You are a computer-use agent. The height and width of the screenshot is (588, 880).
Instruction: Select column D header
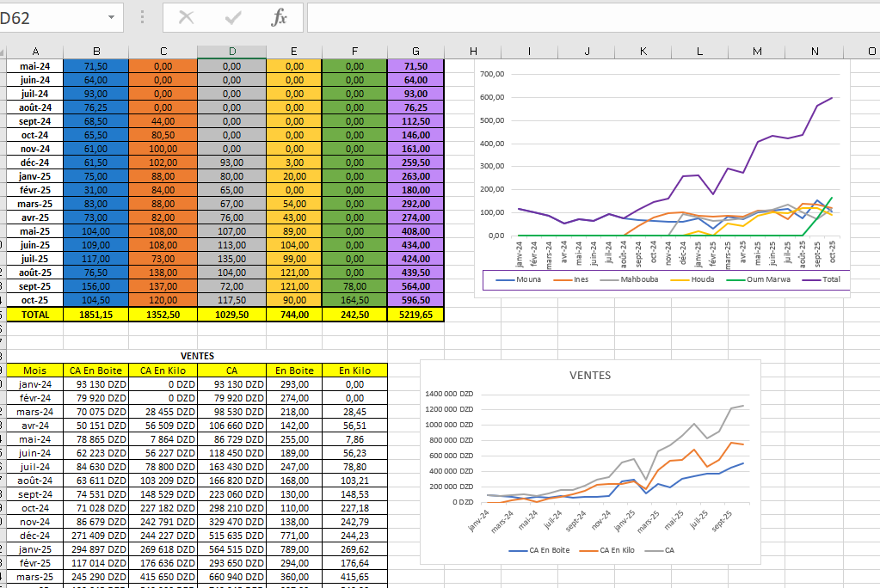(x=231, y=52)
